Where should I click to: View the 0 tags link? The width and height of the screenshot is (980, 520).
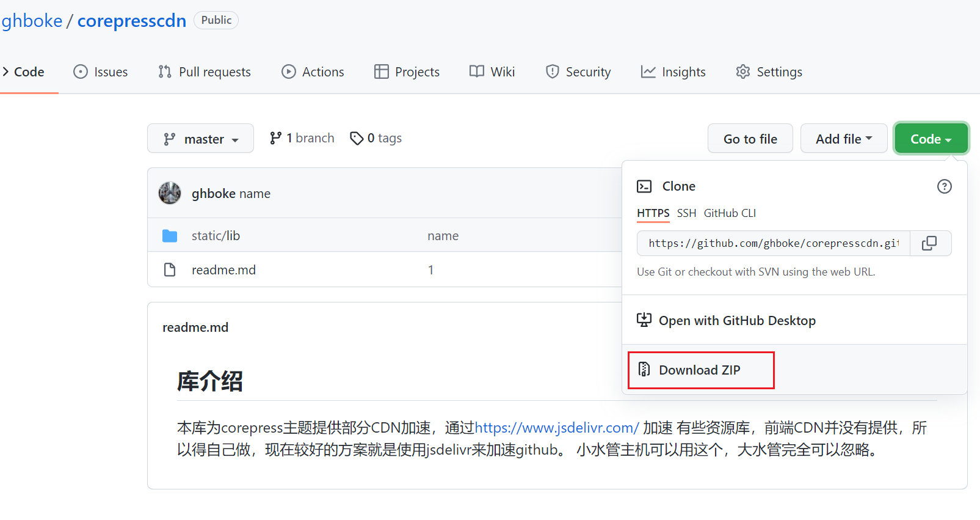(376, 138)
